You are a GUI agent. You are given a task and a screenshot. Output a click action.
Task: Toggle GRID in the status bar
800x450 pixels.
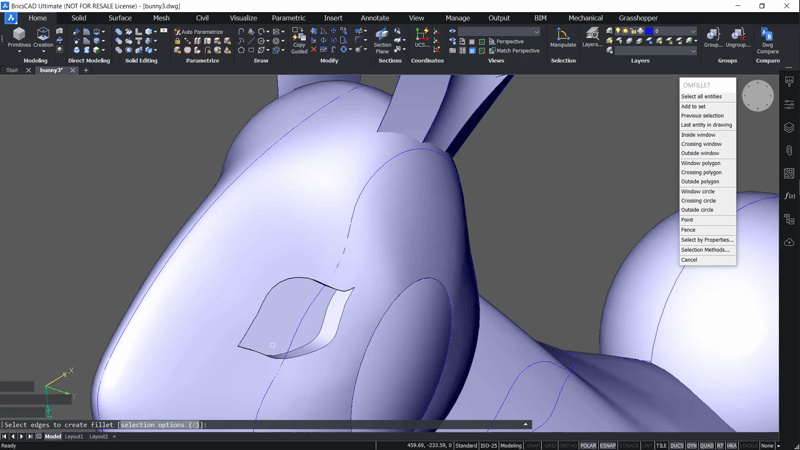tap(549, 445)
